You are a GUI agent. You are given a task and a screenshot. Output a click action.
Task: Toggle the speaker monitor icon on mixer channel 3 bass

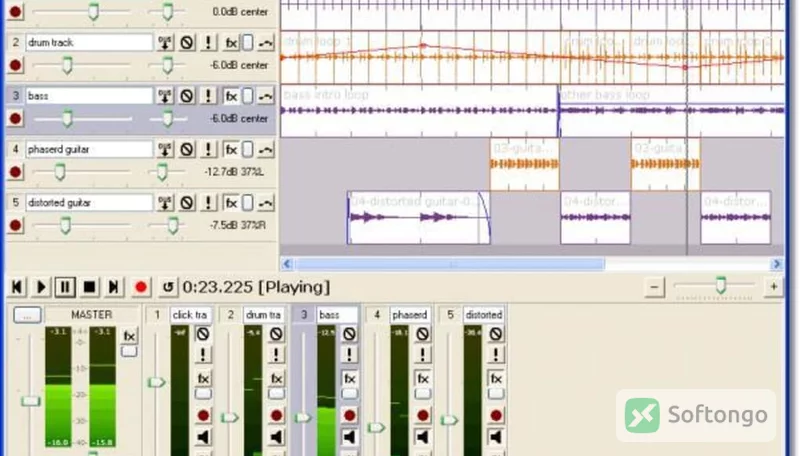(349, 437)
